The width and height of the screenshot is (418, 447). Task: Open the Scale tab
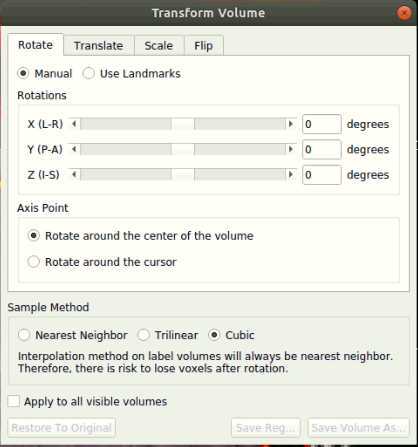(x=159, y=46)
